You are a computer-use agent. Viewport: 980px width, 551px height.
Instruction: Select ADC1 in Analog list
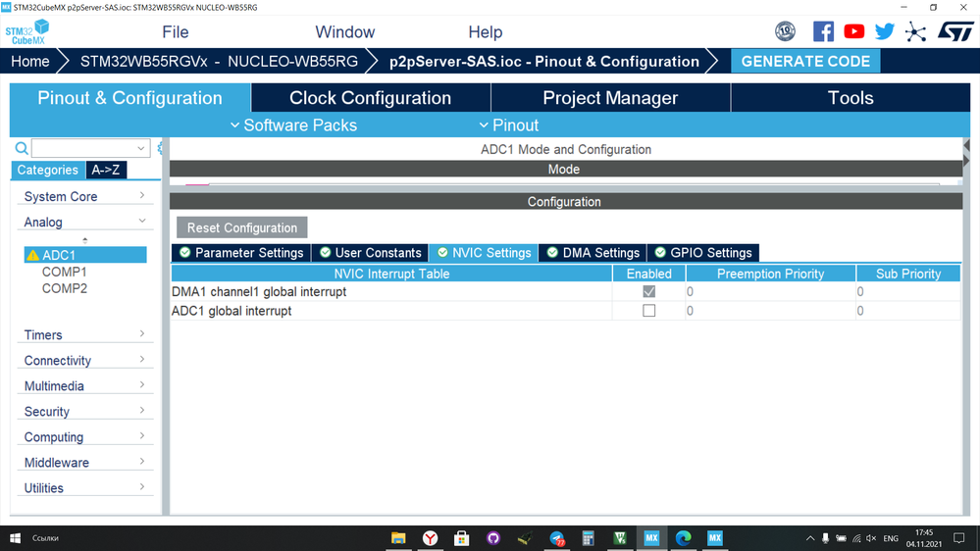(x=85, y=255)
